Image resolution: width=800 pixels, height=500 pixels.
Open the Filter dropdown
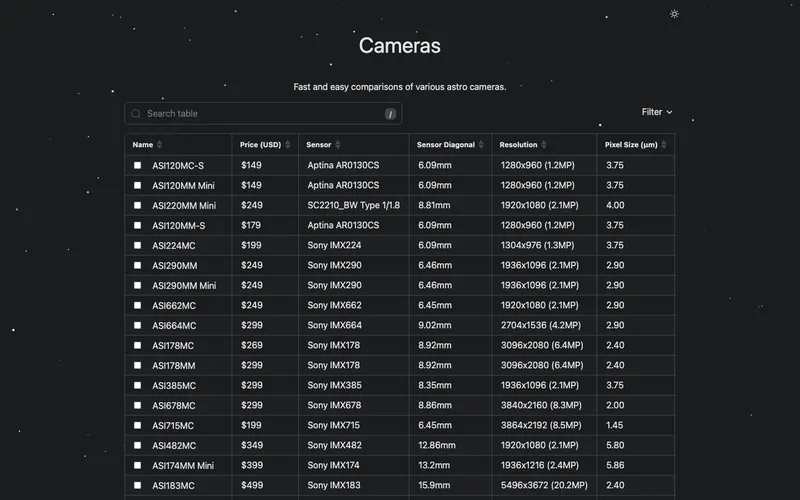[x=657, y=112]
